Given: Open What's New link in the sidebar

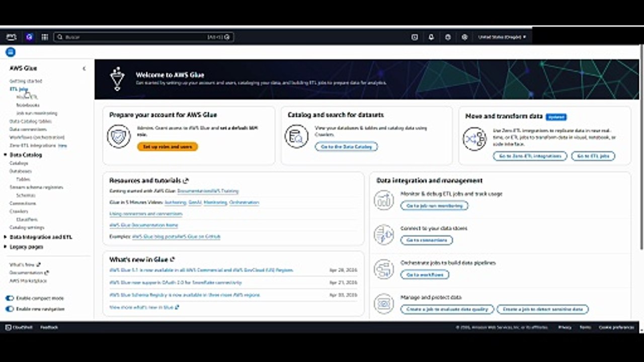Looking at the screenshot, I should [x=25, y=264].
